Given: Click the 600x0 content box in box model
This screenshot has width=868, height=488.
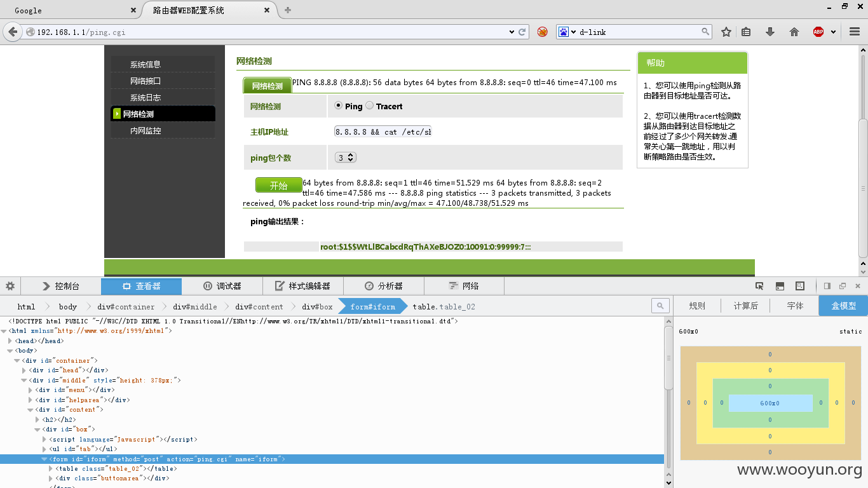Looking at the screenshot, I should click(x=770, y=403).
